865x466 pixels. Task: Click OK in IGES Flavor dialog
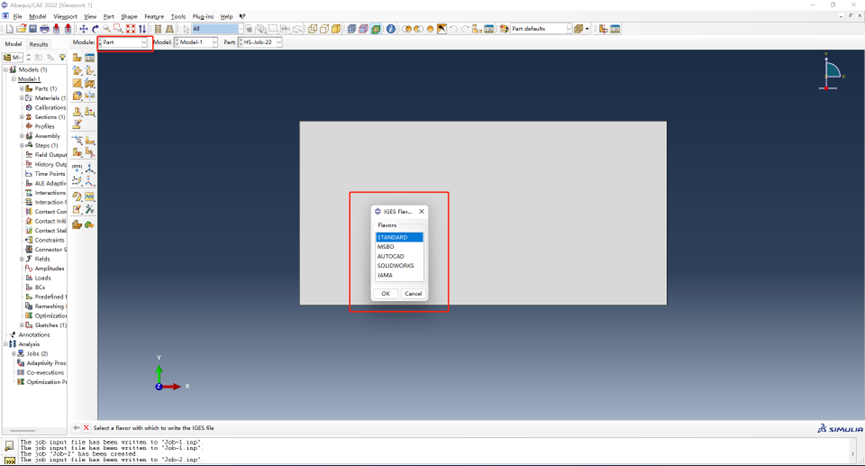click(x=386, y=293)
